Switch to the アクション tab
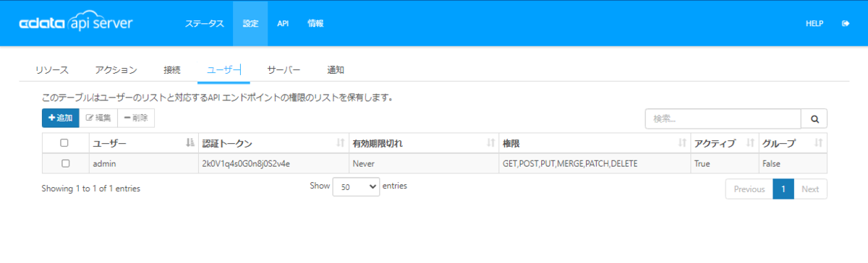 coord(116,70)
